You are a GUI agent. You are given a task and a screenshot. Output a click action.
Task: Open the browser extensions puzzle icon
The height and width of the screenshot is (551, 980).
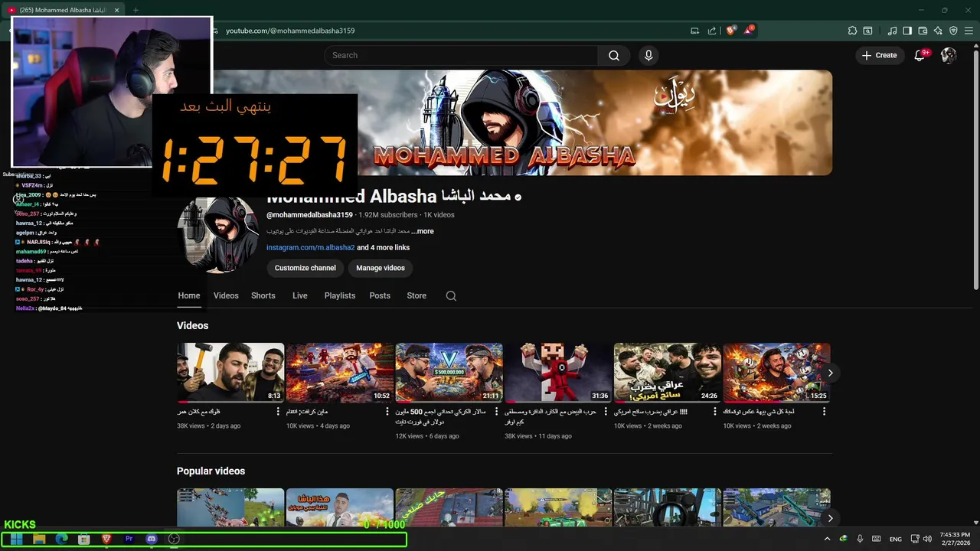852,31
